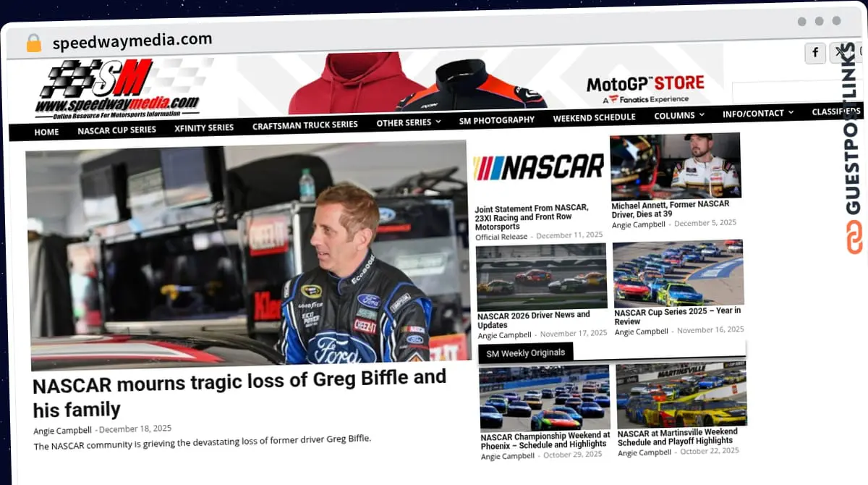Click the speedwaymedia.com address bar URL
Screen dimensions: 868x485
click(x=132, y=41)
